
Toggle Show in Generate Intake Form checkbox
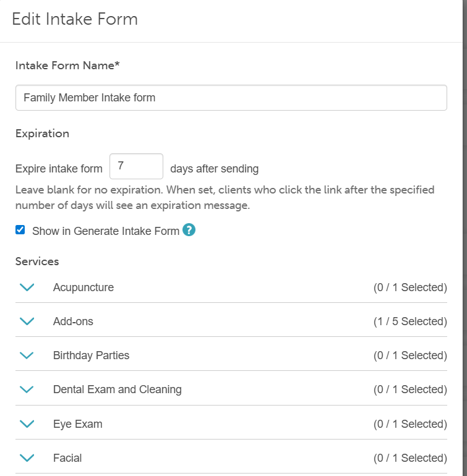coord(20,231)
